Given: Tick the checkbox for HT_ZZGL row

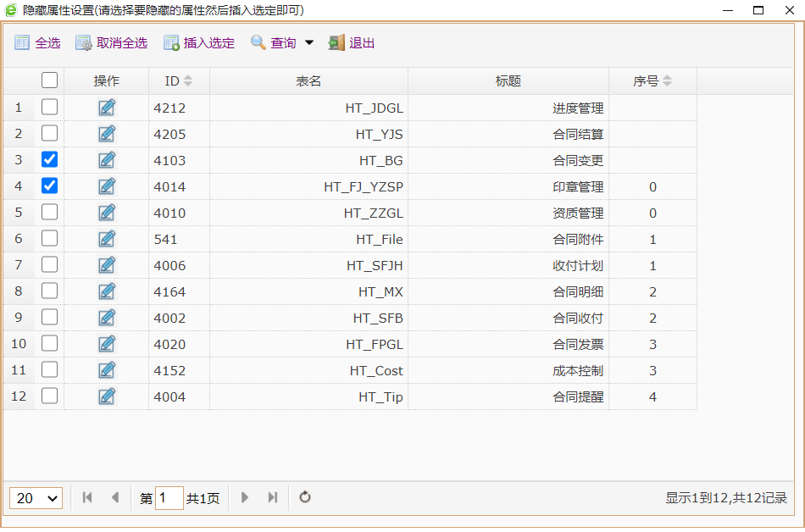Looking at the screenshot, I should pyautogui.click(x=50, y=212).
